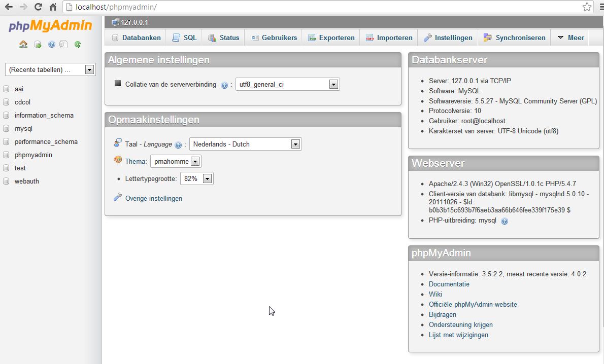Click the text 'Server: 127.0.0.1 via TCP/IP'
Viewport: 604px width, 364px height.
[470, 81]
